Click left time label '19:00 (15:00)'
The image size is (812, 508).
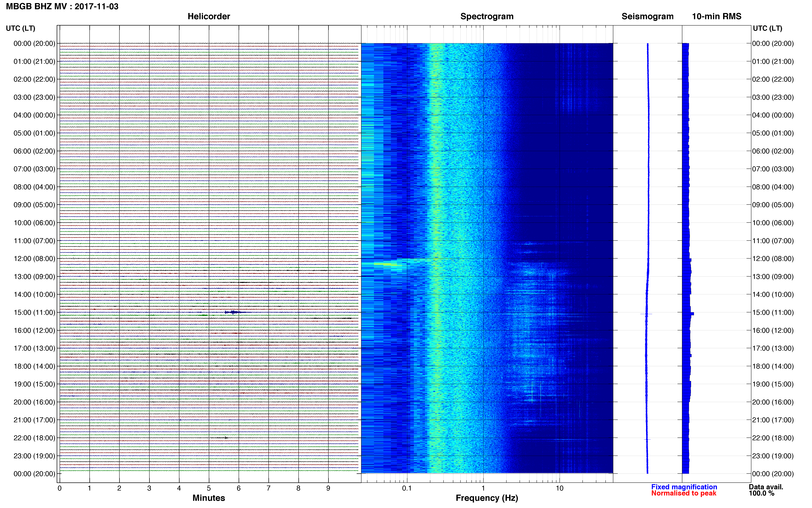click(x=34, y=384)
